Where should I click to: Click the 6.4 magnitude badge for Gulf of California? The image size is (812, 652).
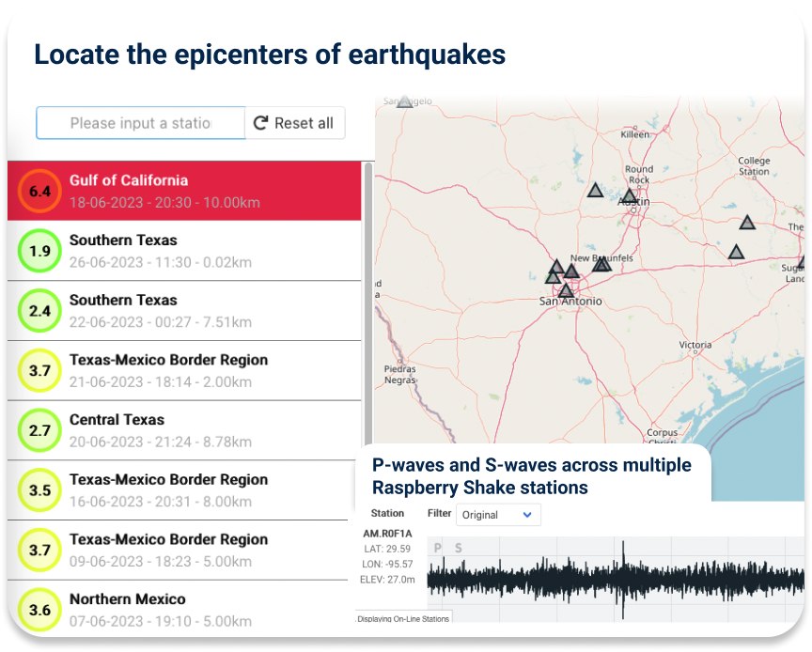point(39,191)
